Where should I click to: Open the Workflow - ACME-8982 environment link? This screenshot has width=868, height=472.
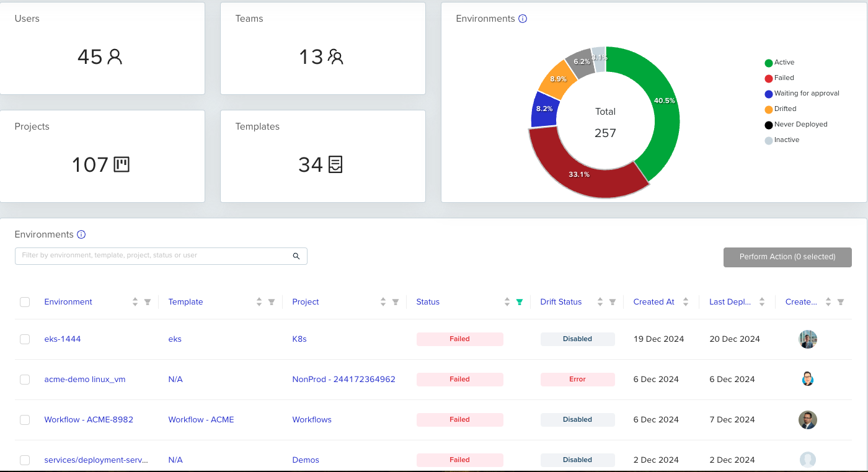89,420
